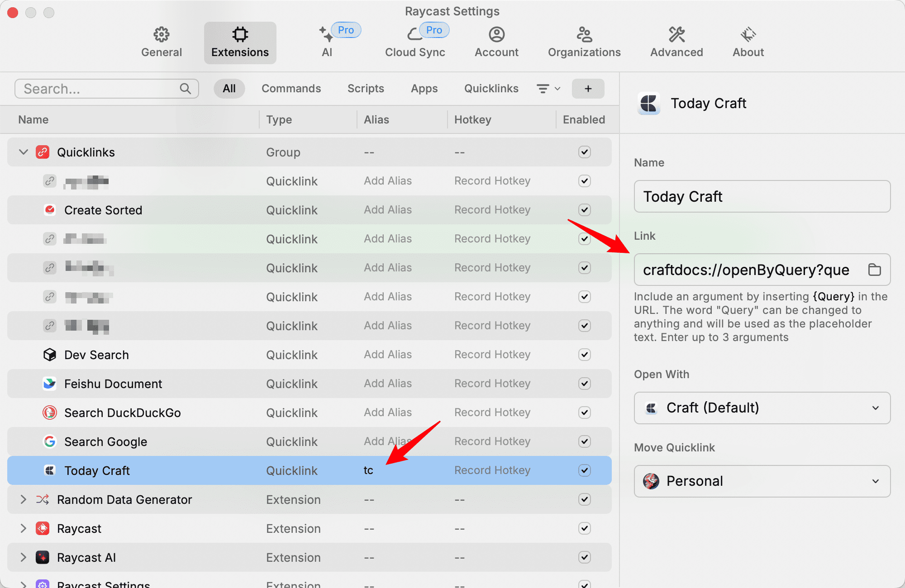Click the Google logo icon
This screenshot has width=905, height=588.
(50, 441)
